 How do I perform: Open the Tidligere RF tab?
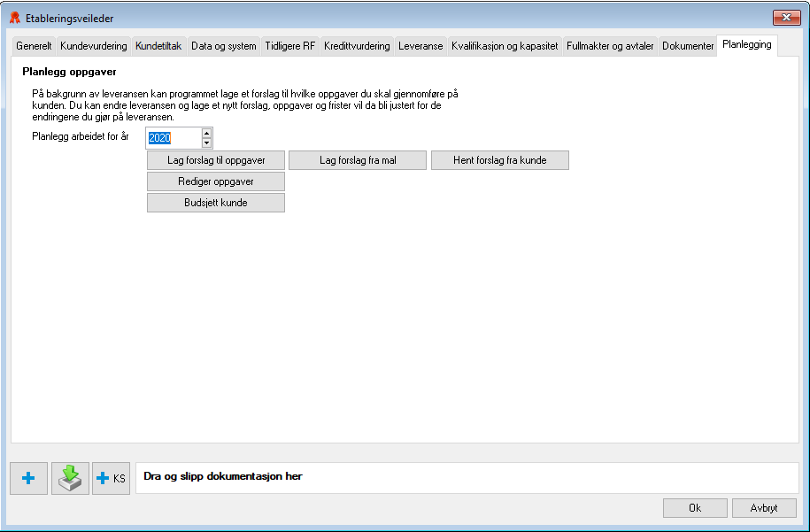coord(289,46)
